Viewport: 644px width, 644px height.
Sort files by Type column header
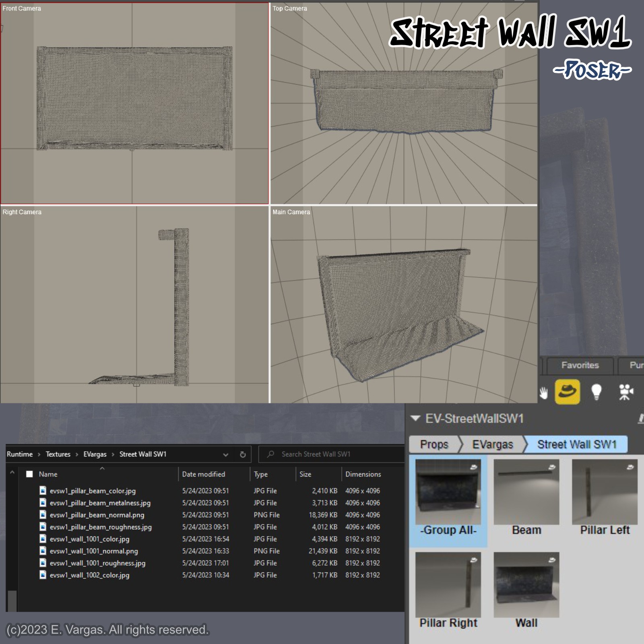click(261, 474)
